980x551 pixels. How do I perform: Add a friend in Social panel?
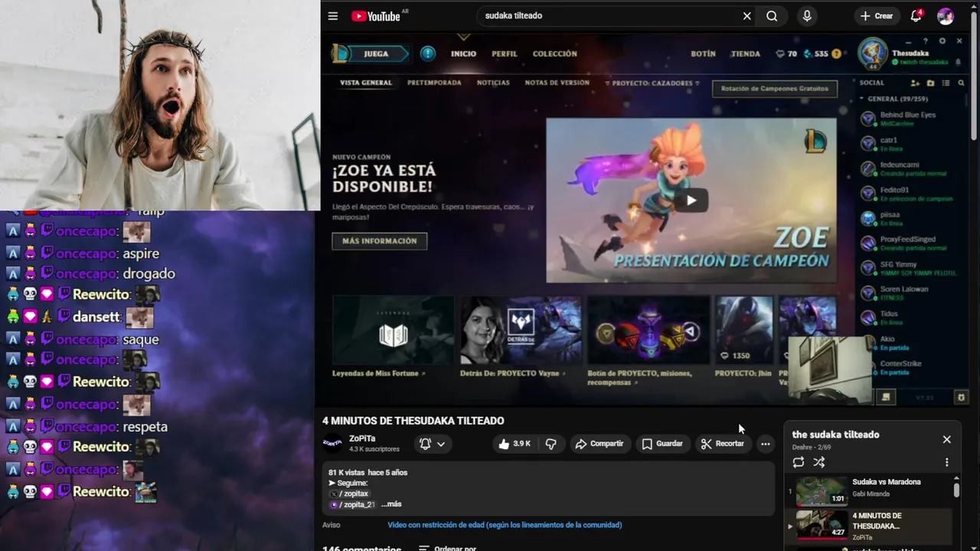point(915,83)
